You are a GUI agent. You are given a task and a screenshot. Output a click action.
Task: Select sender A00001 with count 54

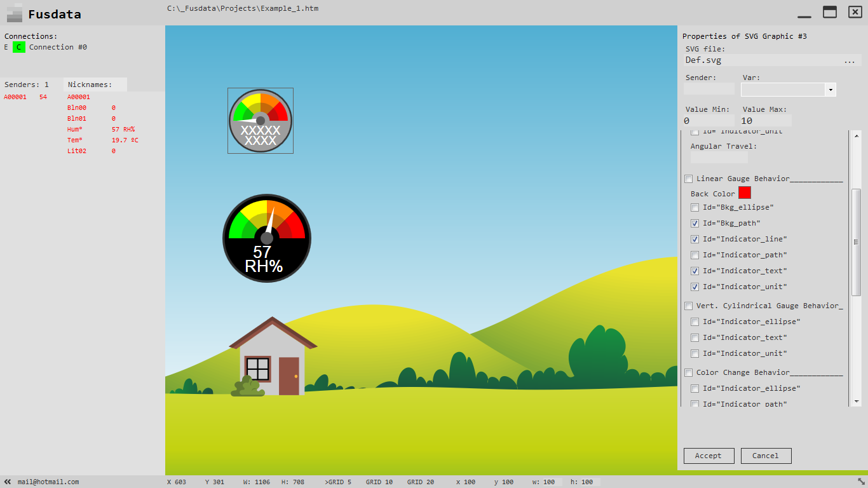coord(25,97)
